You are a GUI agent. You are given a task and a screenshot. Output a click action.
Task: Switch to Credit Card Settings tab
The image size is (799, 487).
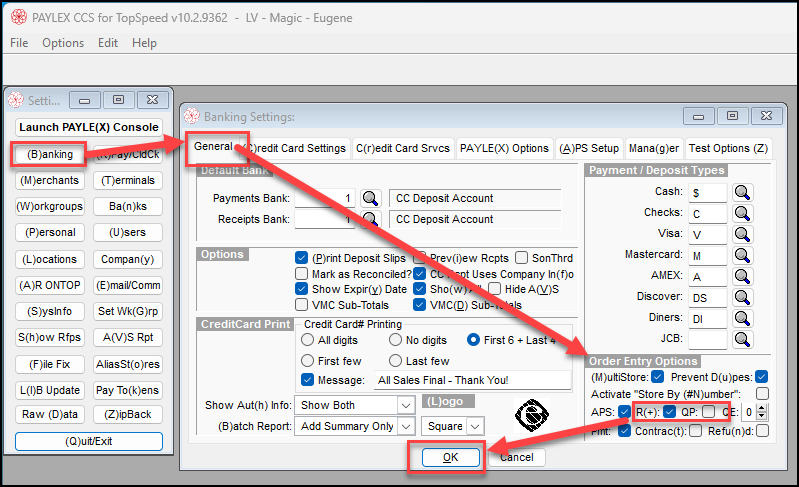pos(297,148)
